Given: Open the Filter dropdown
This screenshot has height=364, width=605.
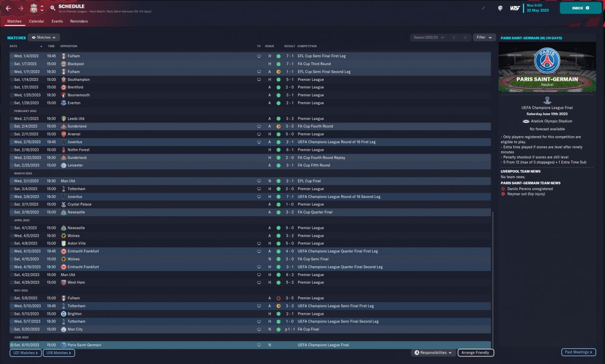Looking at the screenshot, I should [484, 37].
